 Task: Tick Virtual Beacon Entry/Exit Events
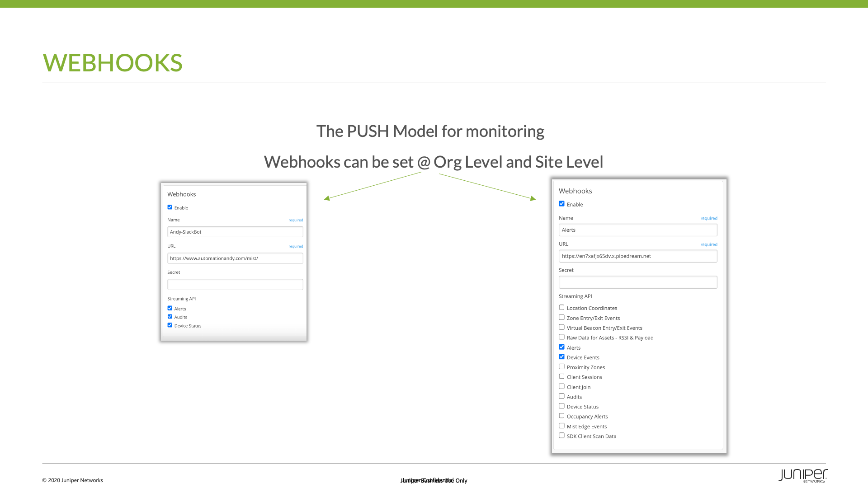pyautogui.click(x=561, y=327)
